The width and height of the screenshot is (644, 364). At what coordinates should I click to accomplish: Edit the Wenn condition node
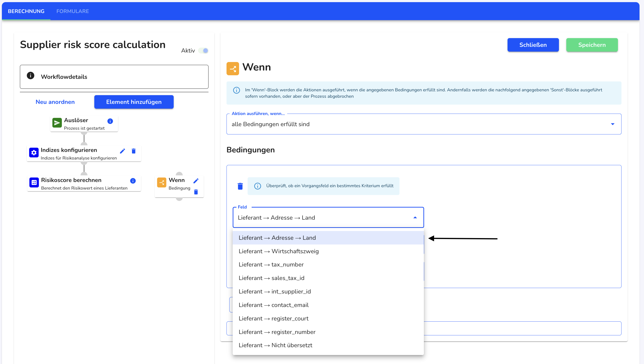[196, 181]
